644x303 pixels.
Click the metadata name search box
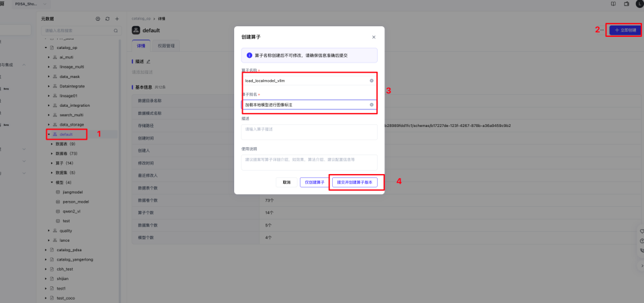pos(81,30)
